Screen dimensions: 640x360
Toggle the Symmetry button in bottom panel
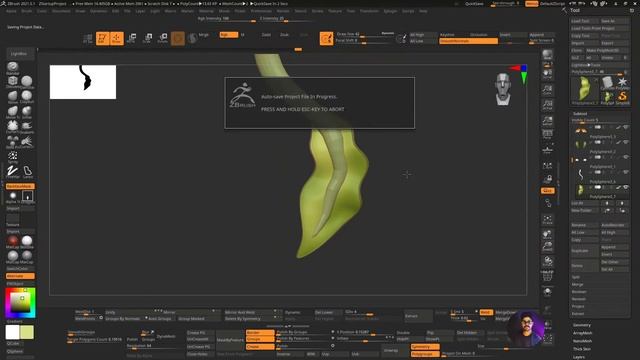(425, 347)
